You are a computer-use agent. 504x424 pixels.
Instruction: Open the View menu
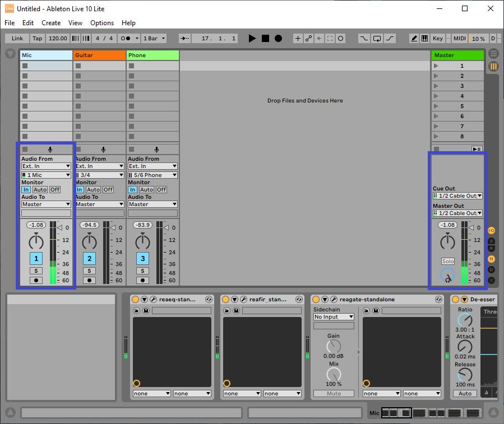pyautogui.click(x=75, y=23)
